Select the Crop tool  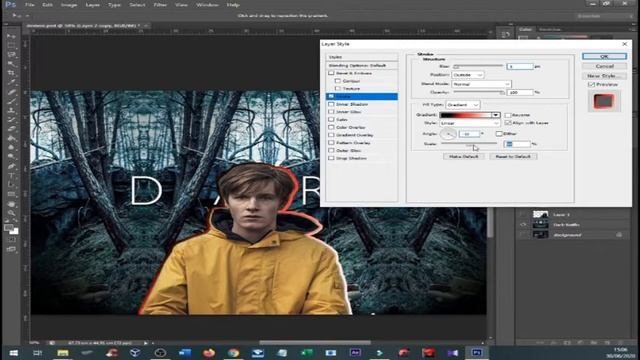tap(11, 73)
